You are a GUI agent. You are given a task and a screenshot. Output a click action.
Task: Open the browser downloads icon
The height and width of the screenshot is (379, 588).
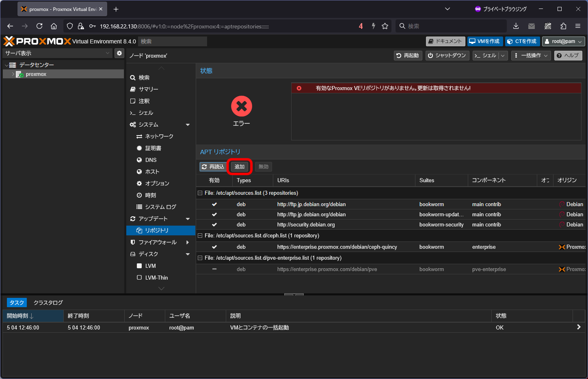pyautogui.click(x=516, y=26)
